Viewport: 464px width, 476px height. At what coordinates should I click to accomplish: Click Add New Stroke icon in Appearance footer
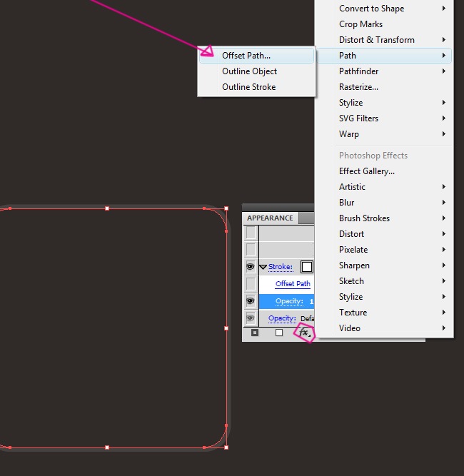tap(255, 333)
